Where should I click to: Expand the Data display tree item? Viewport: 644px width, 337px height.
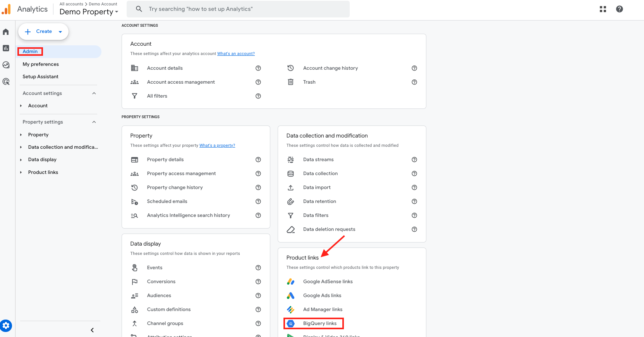21,160
